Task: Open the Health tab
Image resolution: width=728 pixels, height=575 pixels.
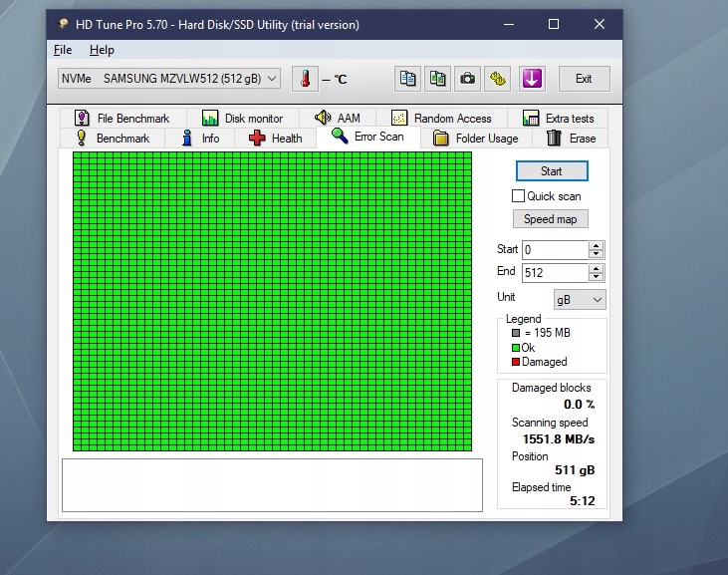Action: point(275,139)
